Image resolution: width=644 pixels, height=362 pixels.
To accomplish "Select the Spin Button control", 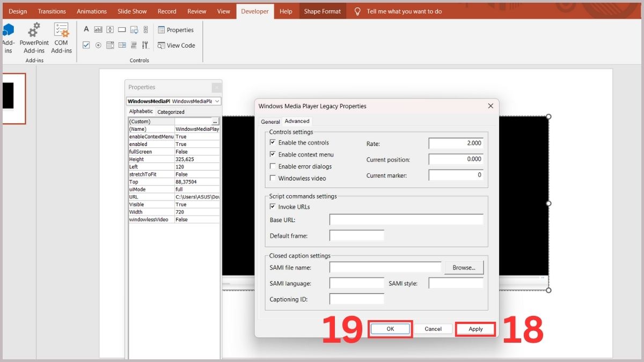I will pyautogui.click(x=110, y=29).
